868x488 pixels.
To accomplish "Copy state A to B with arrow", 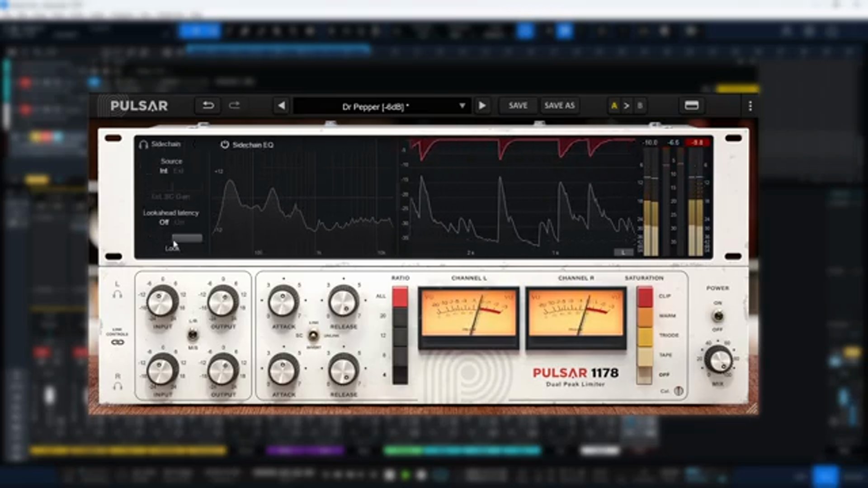I will (x=627, y=106).
